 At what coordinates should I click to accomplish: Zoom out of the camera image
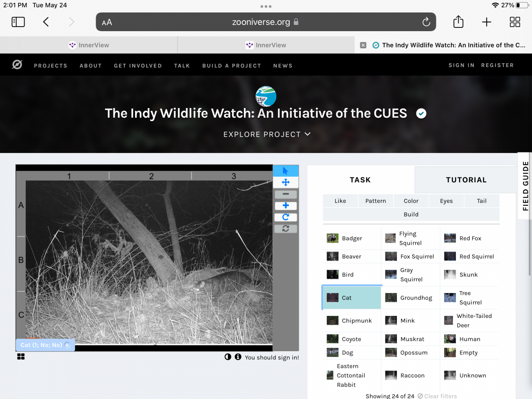coord(286,194)
